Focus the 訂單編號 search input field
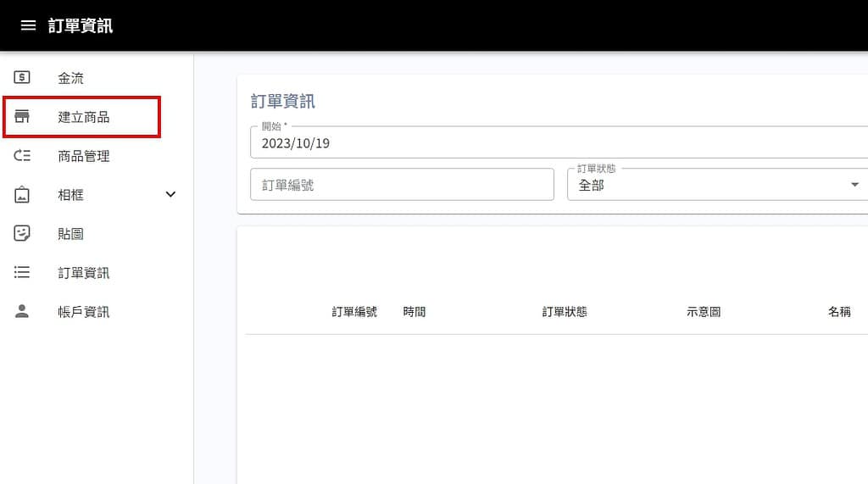 click(x=402, y=185)
